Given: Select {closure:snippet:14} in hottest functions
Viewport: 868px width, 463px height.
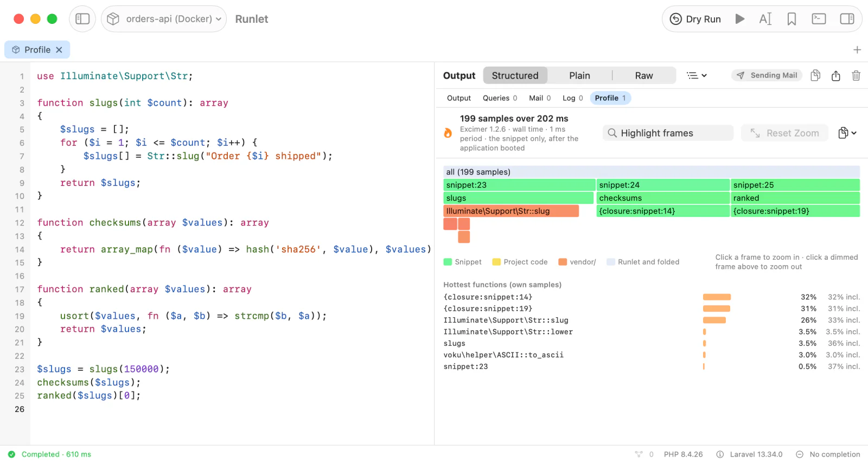Looking at the screenshot, I should tap(652, 297).
